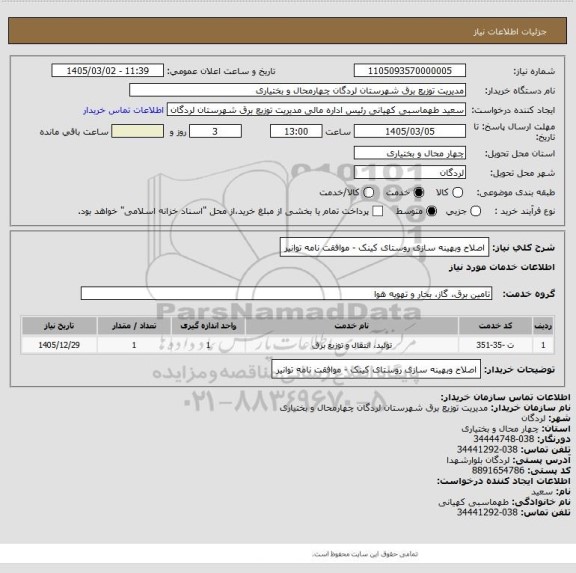Screen dimensions: 576x573
Task: Click the remaining days field showing 3
Action: coord(215,131)
